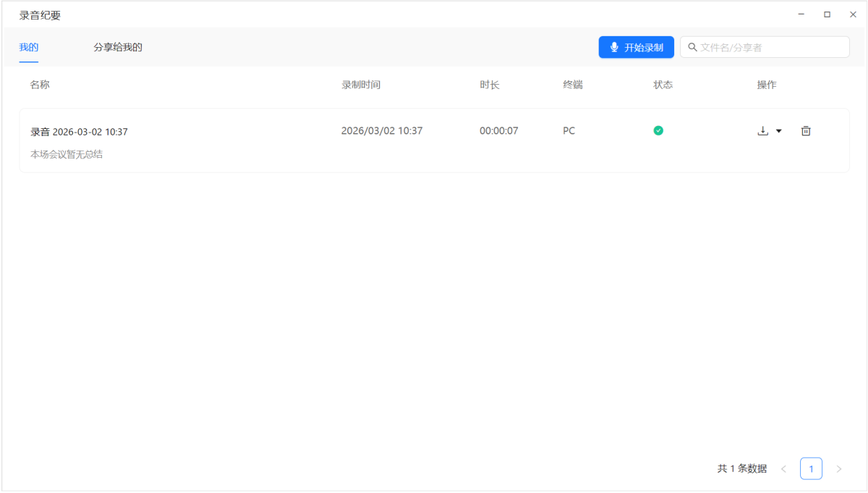Open the recording 录音 2026-03-02 10:37

click(79, 132)
